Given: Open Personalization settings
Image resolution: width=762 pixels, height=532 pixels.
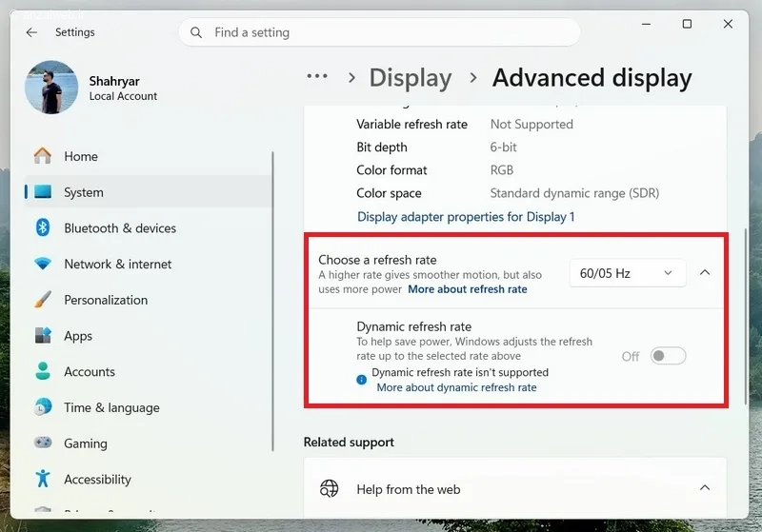Looking at the screenshot, I should pyautogui.click(x=149, y=300).
